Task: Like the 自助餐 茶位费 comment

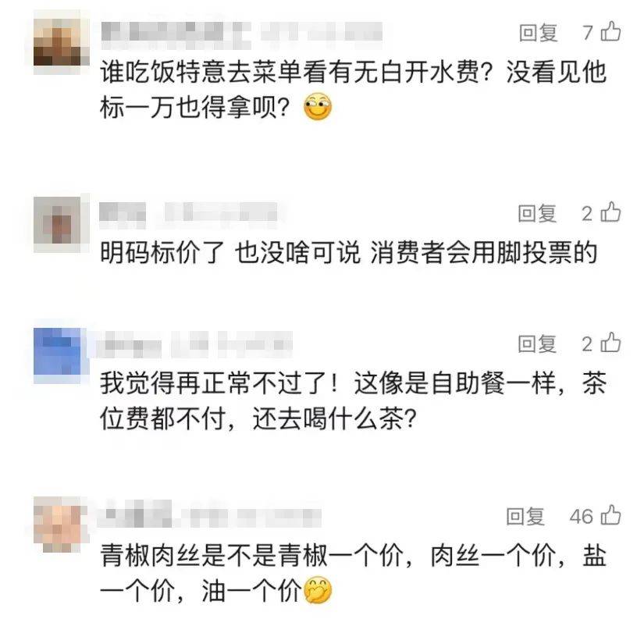Action: coord(610,343)
